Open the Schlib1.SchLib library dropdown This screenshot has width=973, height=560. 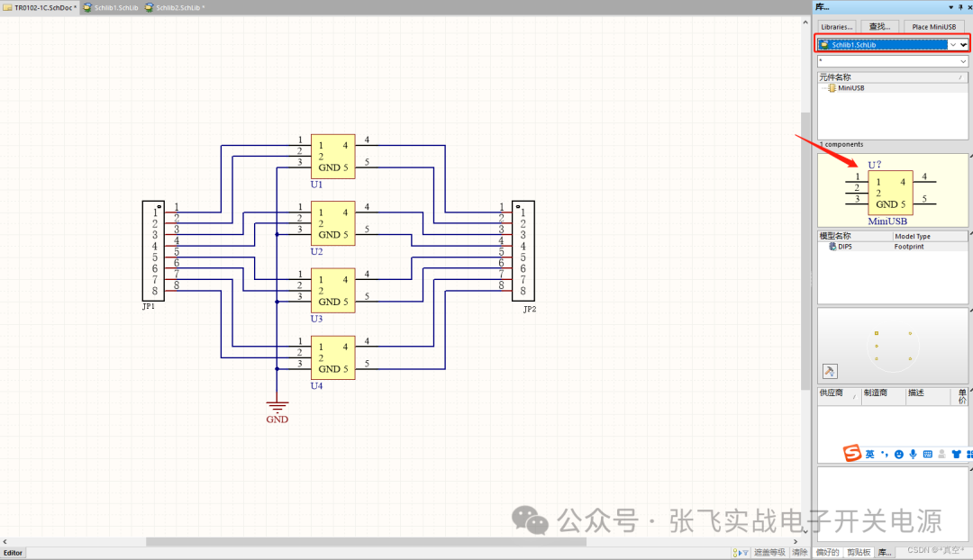pos(953,44)
